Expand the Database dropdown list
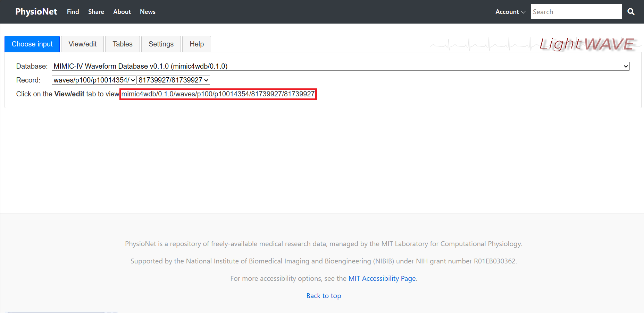Screen dimensions: 644x313 [x=341, y=66]
